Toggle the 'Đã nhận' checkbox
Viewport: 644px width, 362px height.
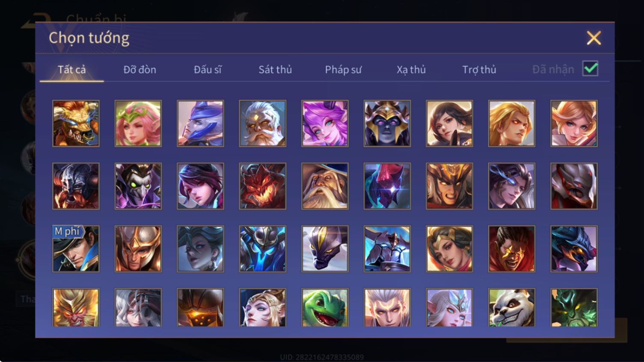pos(590,68)
